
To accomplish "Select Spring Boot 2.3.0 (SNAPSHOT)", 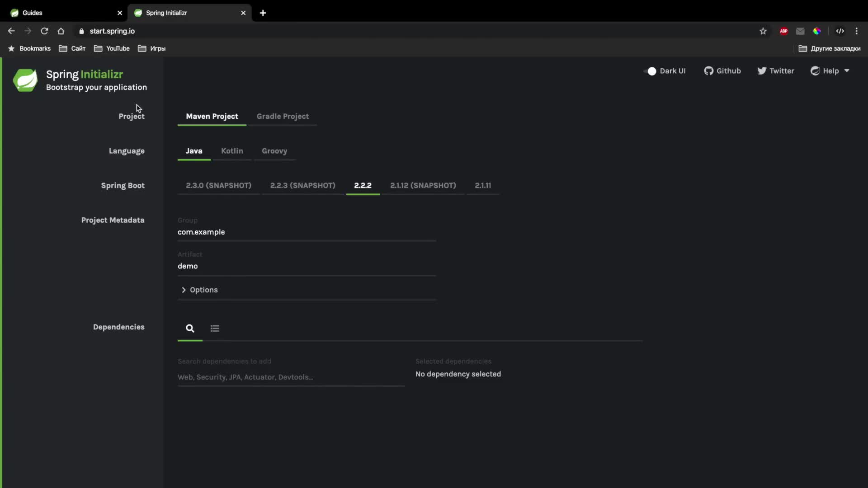I will [219, 185].
